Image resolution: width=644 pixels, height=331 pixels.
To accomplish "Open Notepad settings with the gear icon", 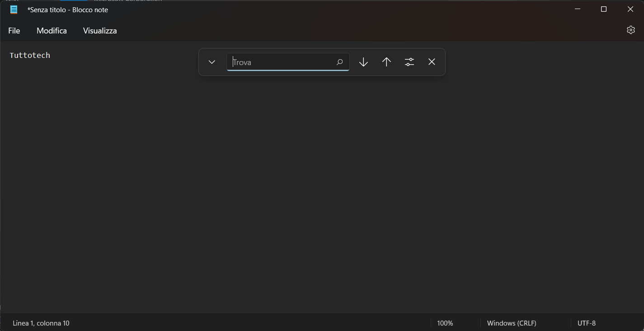I will click(x=630, y=30).
